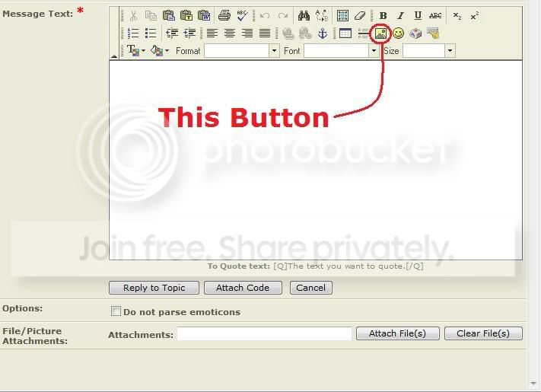The width and height of the screenshot is (541, 392).
Task: Toggle Subscript formatting
Action: [457, 15]
